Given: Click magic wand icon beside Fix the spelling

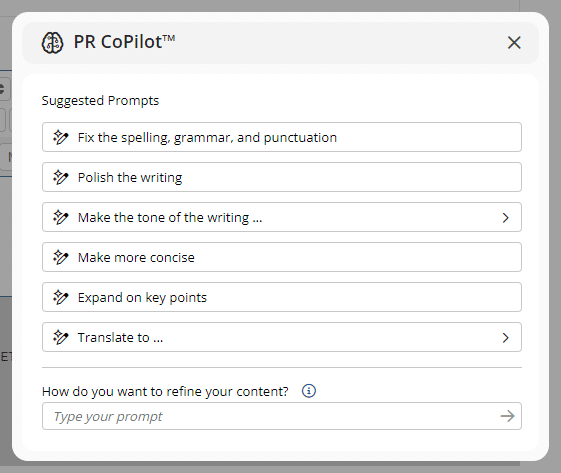Looking at the screenshot, I should [x=60, y=137].
